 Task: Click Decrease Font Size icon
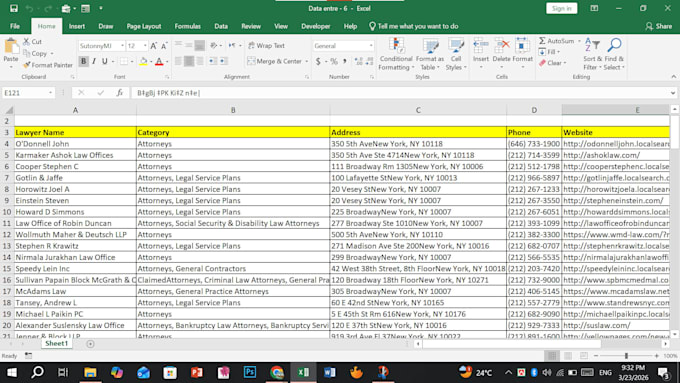click(x=164, y=46)
